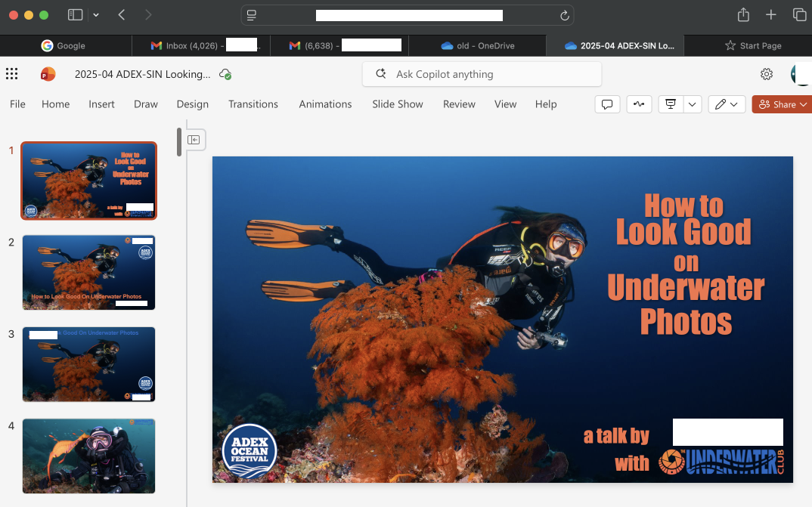Viewport: 812px width, 507px height.
Task: Select the slide title text 'How to Look Good'
Action: coord(683,218)
